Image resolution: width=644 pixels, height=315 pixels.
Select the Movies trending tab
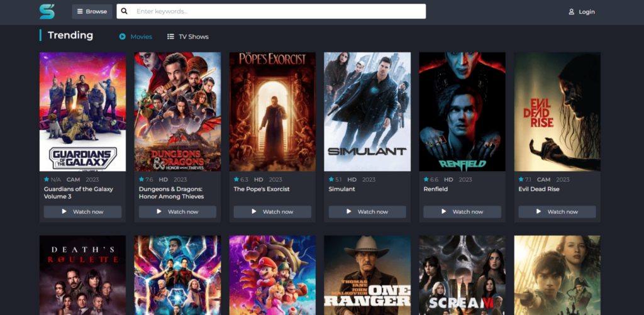click(x=136, y=36)
